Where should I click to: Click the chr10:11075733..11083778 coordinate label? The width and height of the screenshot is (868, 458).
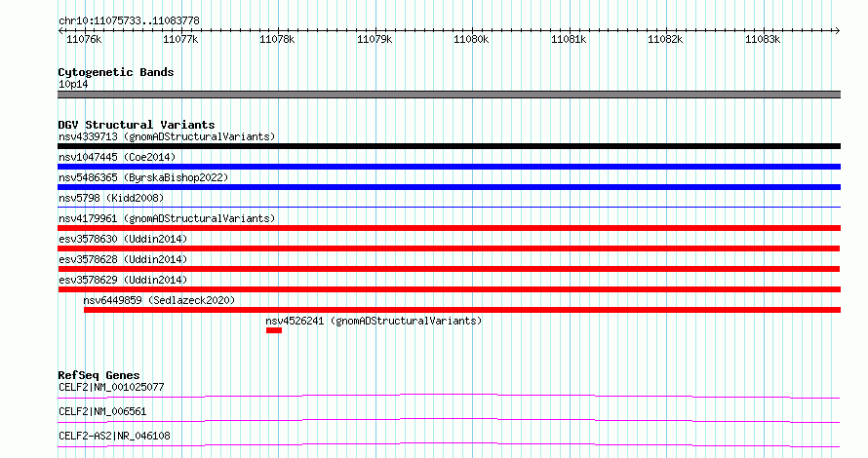(129, 21)
